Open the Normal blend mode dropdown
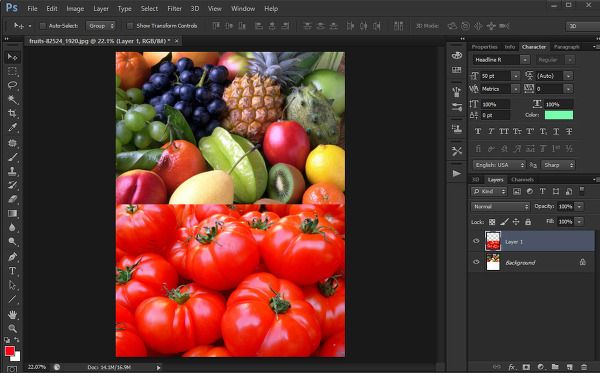Viewport: 600px width, 373px height. (500, 206)
